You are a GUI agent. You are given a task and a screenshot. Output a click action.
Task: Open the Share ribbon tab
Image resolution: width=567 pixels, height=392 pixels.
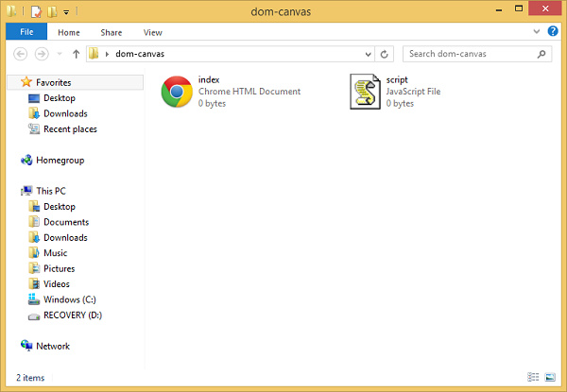(x=111, y=32)
